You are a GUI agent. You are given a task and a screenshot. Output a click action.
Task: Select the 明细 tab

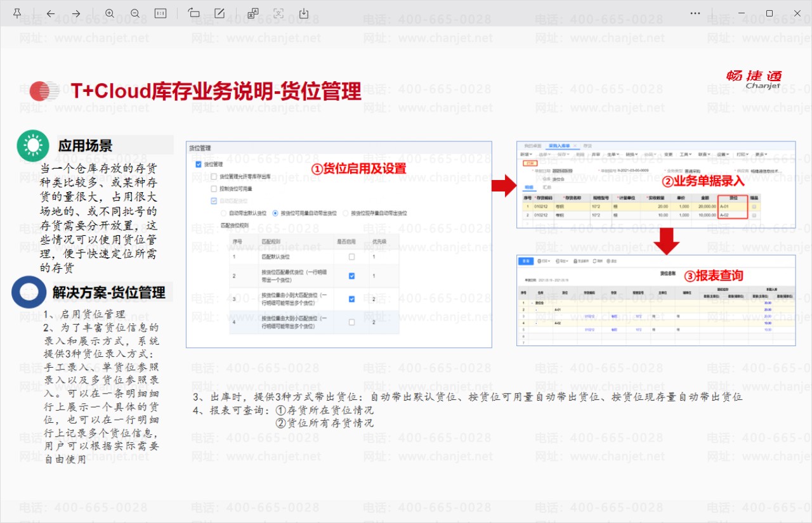coord(528,188)
